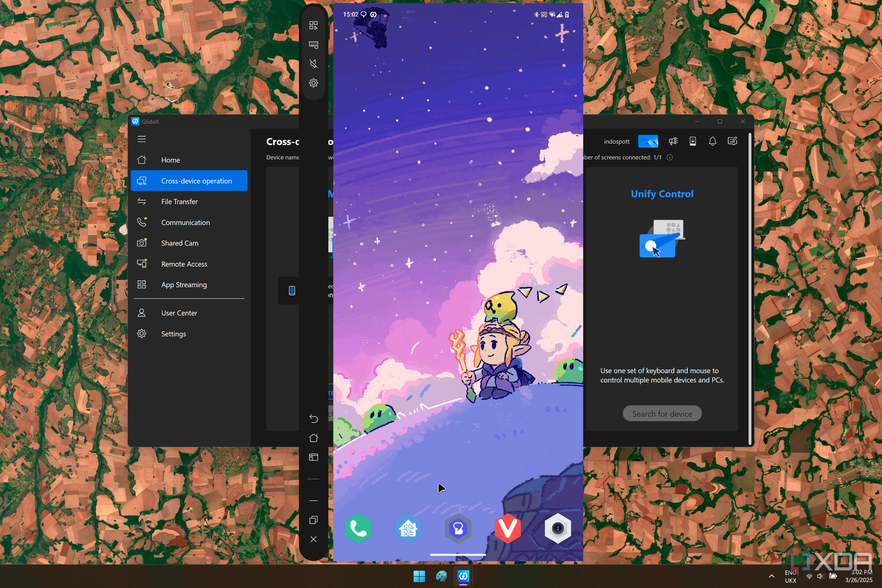Open Remote Access section
882x588 pixels.
coord(189,264)
